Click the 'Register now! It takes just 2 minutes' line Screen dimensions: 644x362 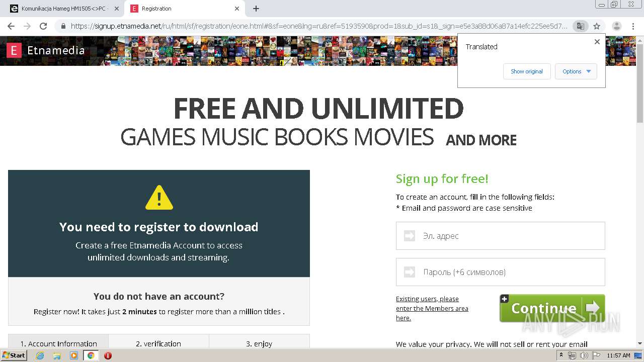click(159, 312)
